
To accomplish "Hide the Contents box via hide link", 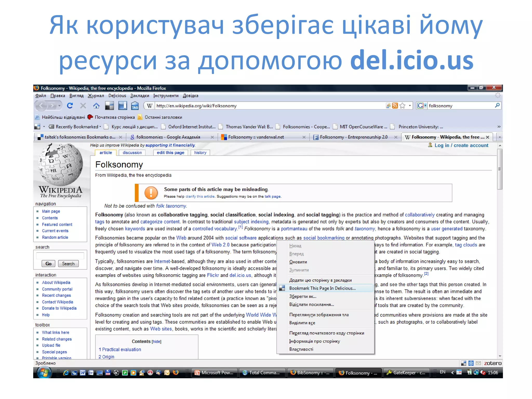I will click(x=157, y=342).
